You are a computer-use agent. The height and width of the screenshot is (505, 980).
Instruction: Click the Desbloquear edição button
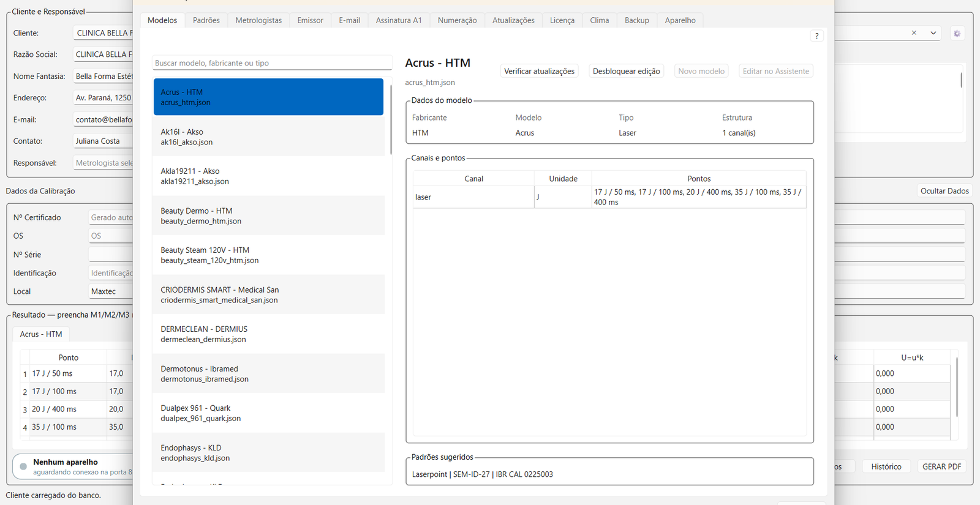pyautogui.click(x=627, y=71)
